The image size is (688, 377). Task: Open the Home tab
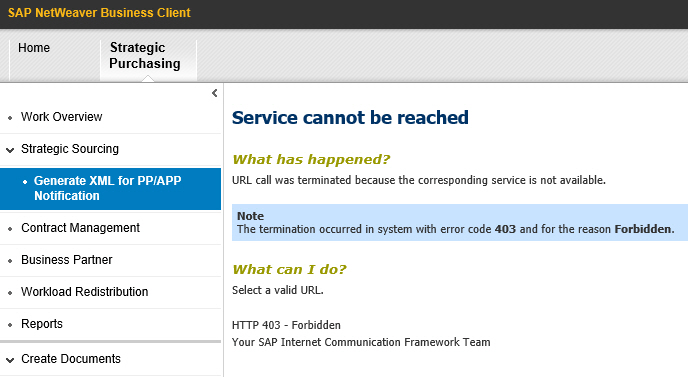pos(34,48)
